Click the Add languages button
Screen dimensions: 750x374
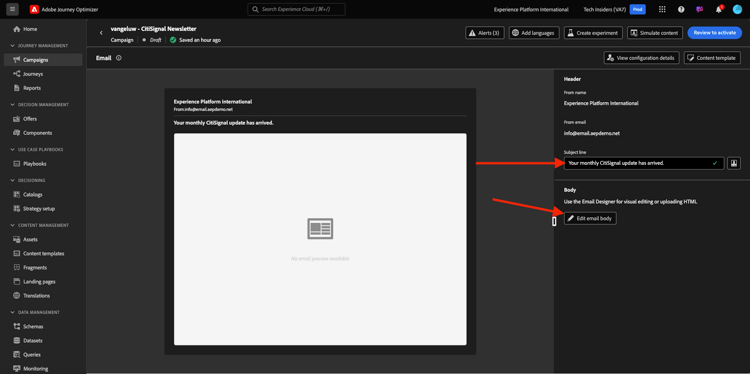tap(534, 33)
